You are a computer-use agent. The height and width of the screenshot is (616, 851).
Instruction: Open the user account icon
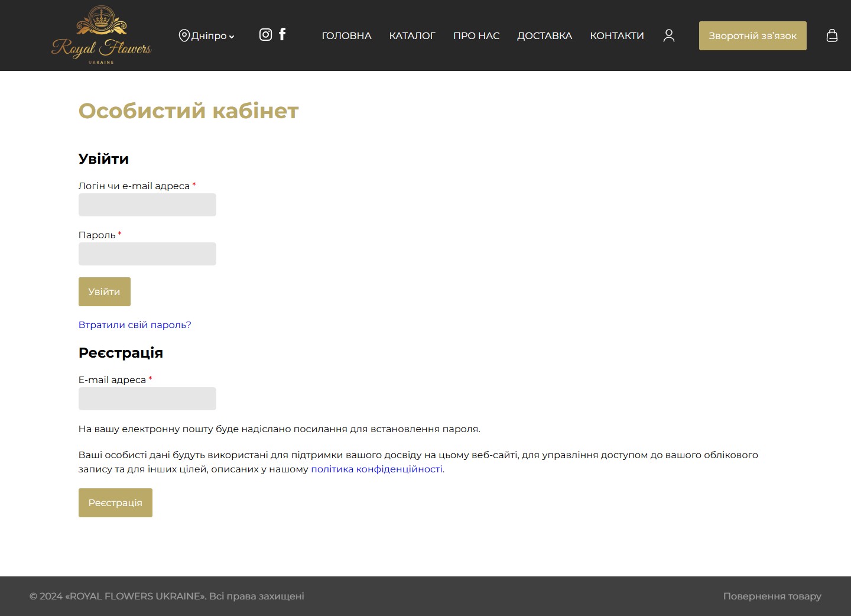tap(669, 35)
